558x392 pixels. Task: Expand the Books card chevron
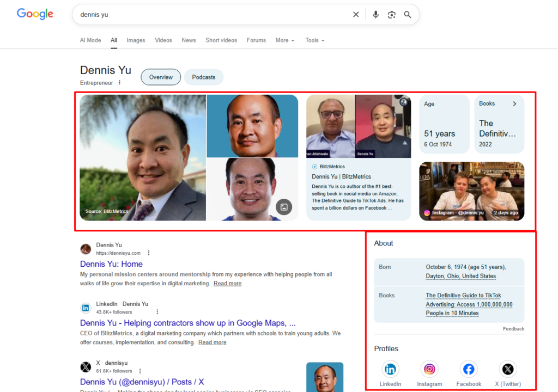514,104
